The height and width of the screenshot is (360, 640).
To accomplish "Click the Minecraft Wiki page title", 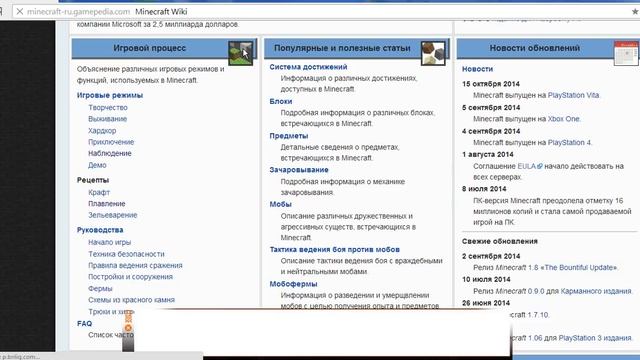I will point(161,12).
